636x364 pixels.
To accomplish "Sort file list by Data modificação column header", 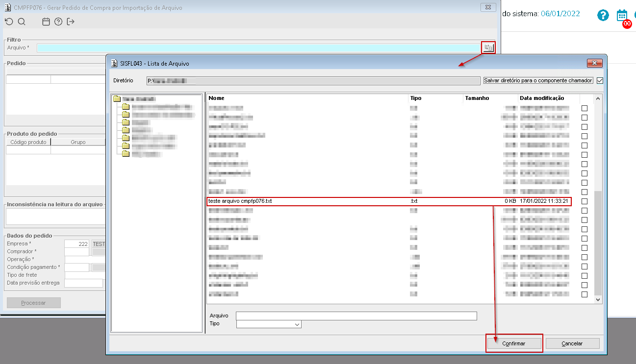I will tap(549, 98).
